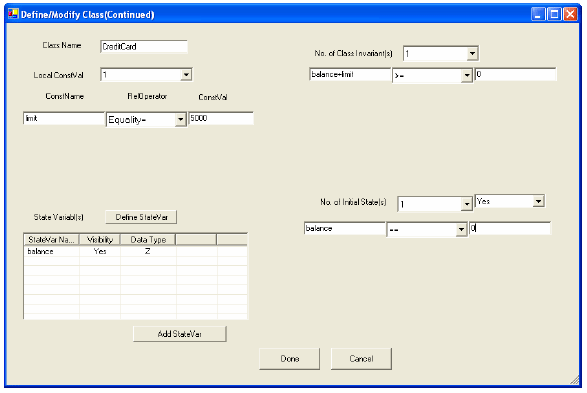This screenshot has width=587, height=393.
Task: Click the initial state value field
Action: [510, 229]
